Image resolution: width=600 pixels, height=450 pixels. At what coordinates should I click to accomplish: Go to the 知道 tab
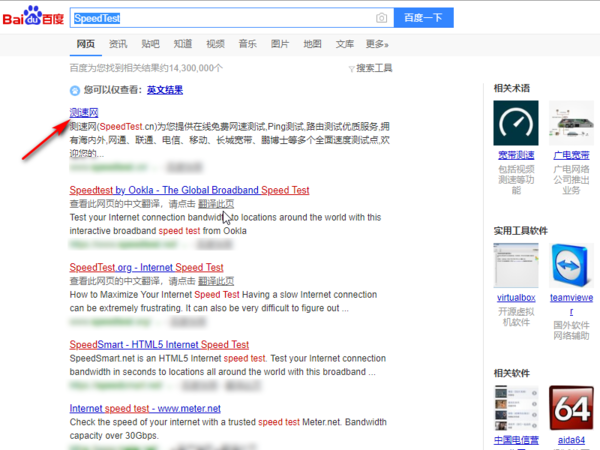(183, 44)
